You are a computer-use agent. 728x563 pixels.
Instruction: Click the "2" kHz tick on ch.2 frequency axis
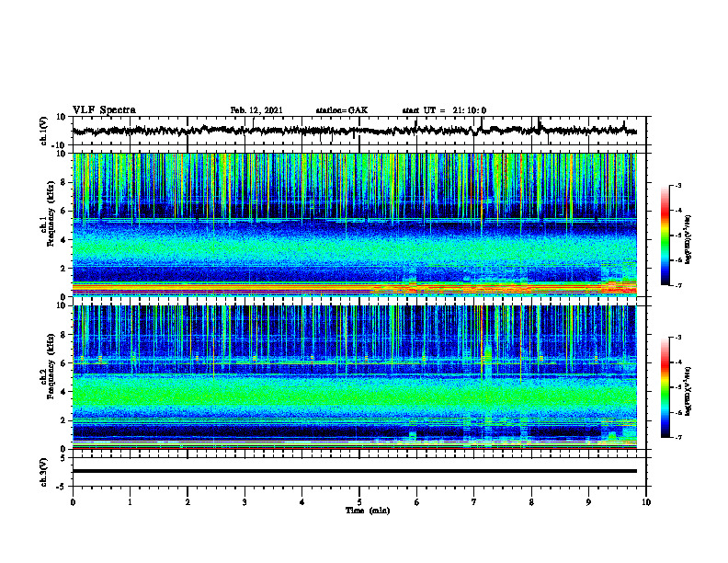click(x=64, y=420)
